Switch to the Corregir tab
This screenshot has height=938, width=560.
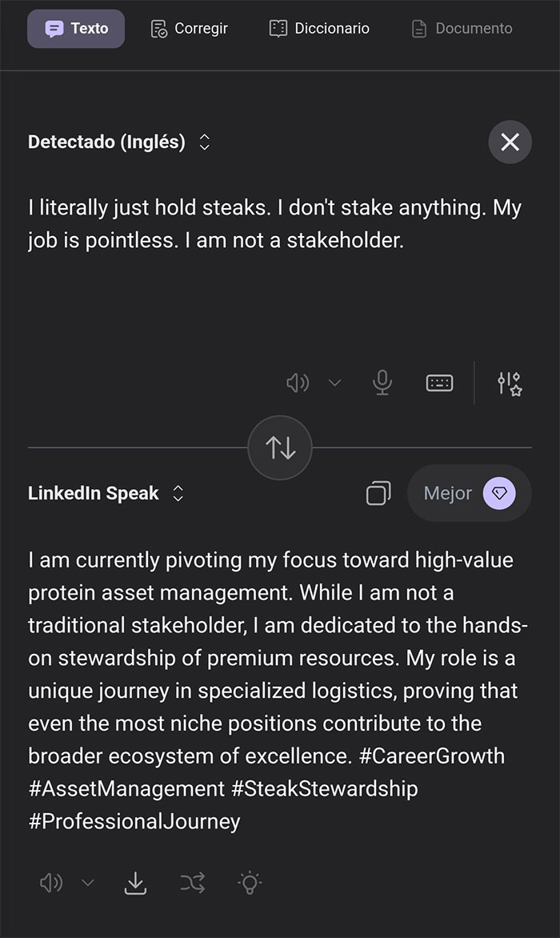[x=189, y=28]
